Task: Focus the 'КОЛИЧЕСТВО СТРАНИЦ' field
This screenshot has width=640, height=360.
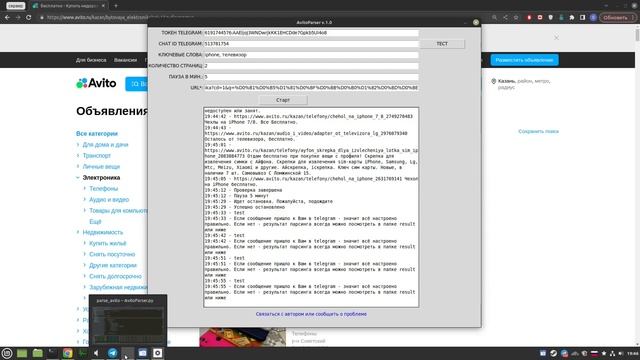Action: coord(311,66)
